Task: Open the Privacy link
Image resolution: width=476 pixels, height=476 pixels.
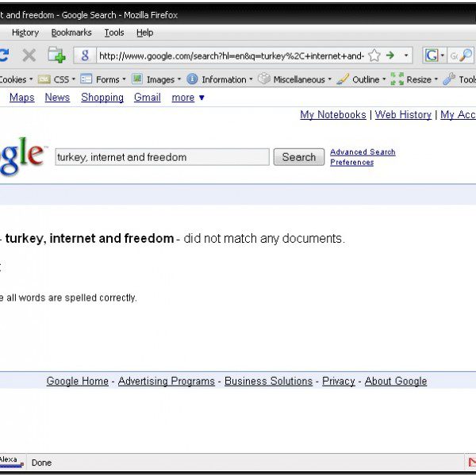Action: coord(339,381)
